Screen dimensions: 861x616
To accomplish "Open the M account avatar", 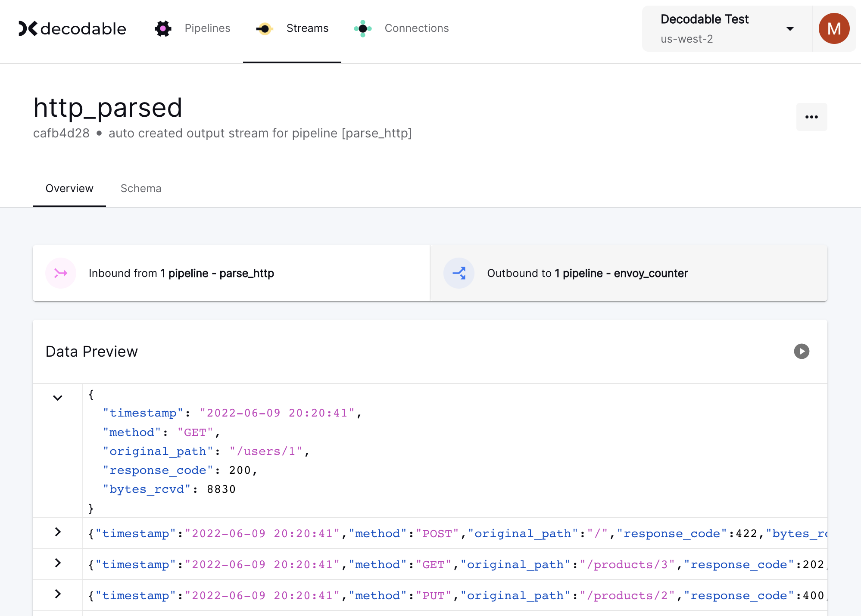I will coord(833,28).
